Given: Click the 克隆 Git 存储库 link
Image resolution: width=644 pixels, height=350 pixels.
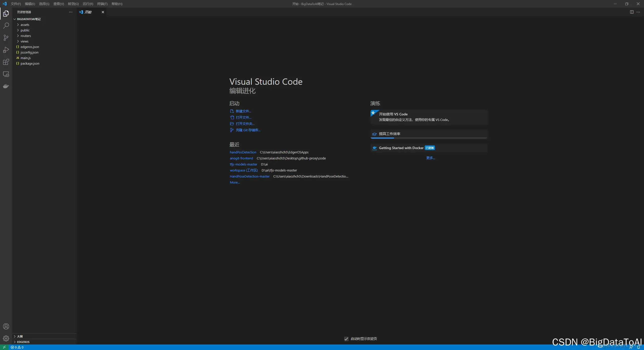Looking at the screenshot, I should [x=248, y=130].
